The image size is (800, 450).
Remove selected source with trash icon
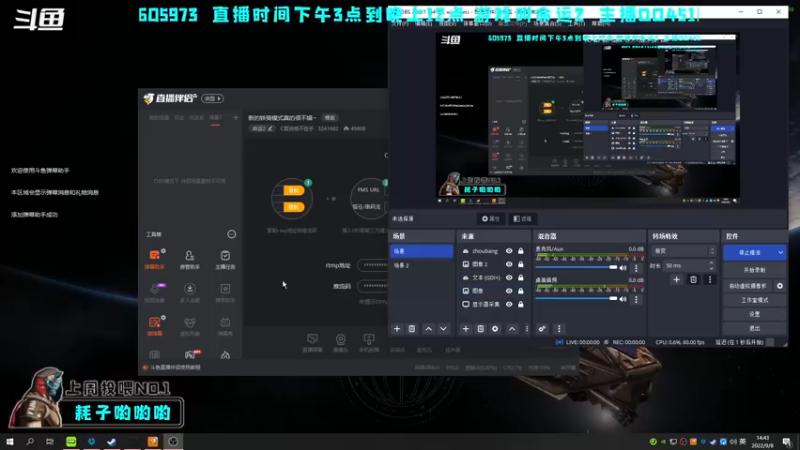[480, 329]
